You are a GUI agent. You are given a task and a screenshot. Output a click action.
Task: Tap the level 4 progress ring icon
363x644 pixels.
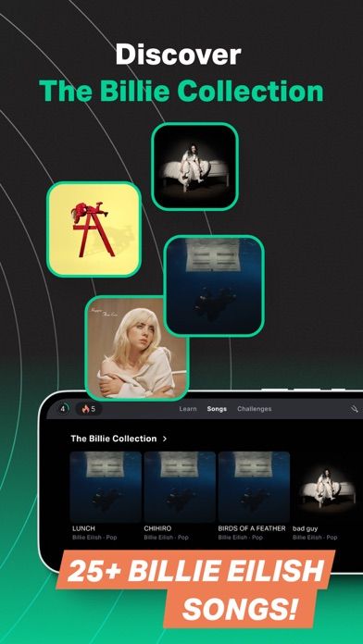[x=63, y=409]
